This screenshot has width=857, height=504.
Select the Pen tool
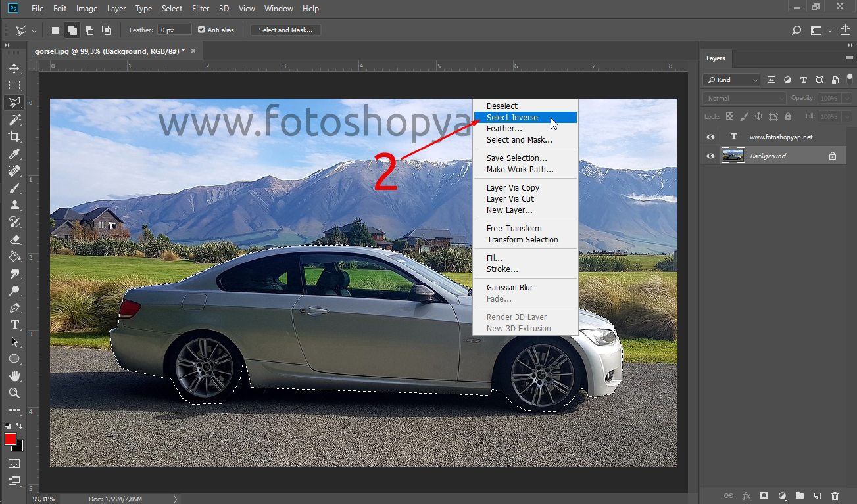(x=14, y=308)
